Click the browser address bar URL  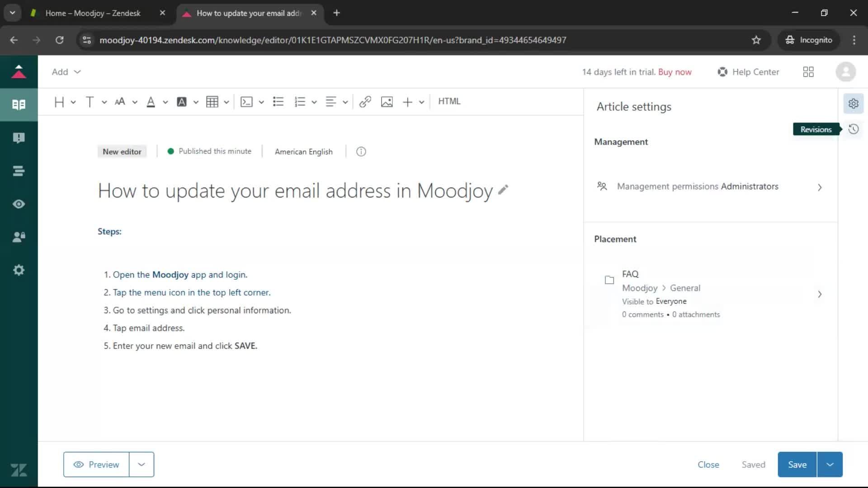pos(333,40)
